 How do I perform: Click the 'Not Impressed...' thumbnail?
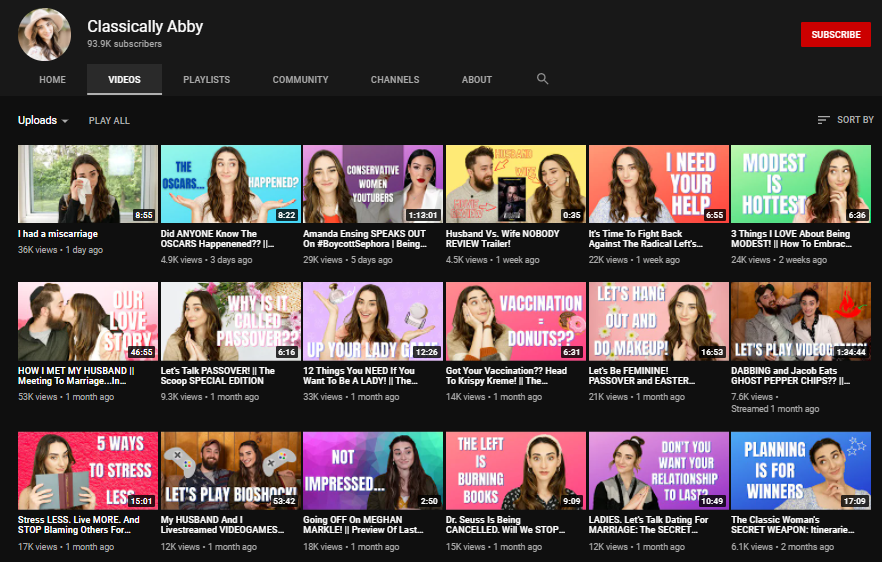coord(373,471)
